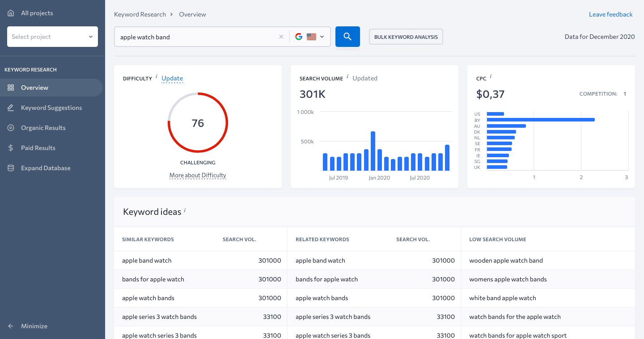Clear the search field with the X icon
Screen dimensions: 644x339
tap(281, 37)
